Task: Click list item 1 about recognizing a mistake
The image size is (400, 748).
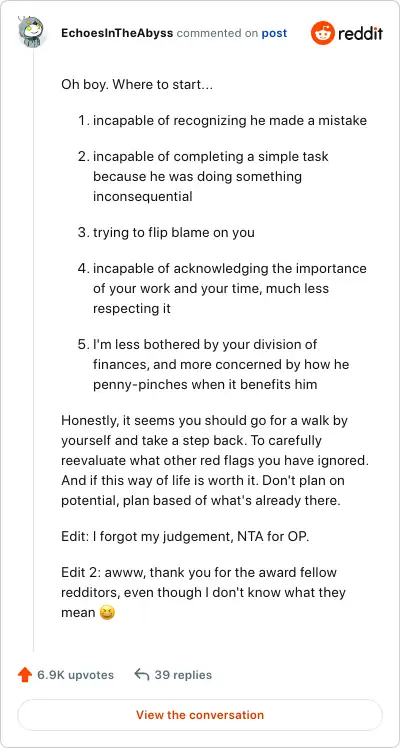Action: (222, 120)
